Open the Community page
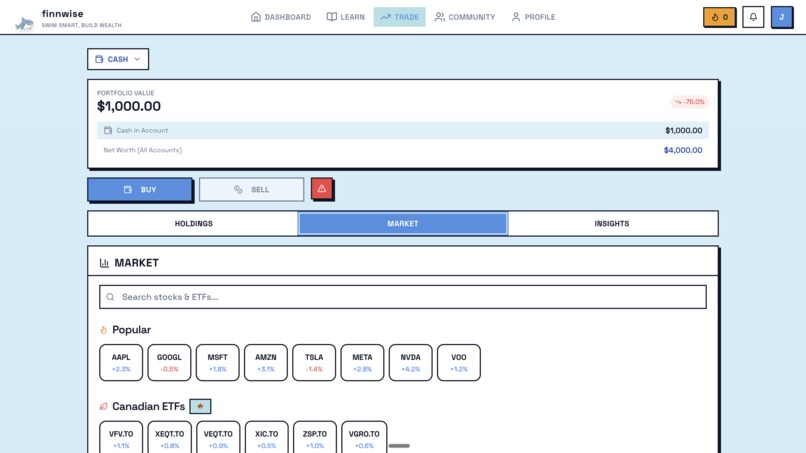Viewport: 806px width, 453px height. 465,17
